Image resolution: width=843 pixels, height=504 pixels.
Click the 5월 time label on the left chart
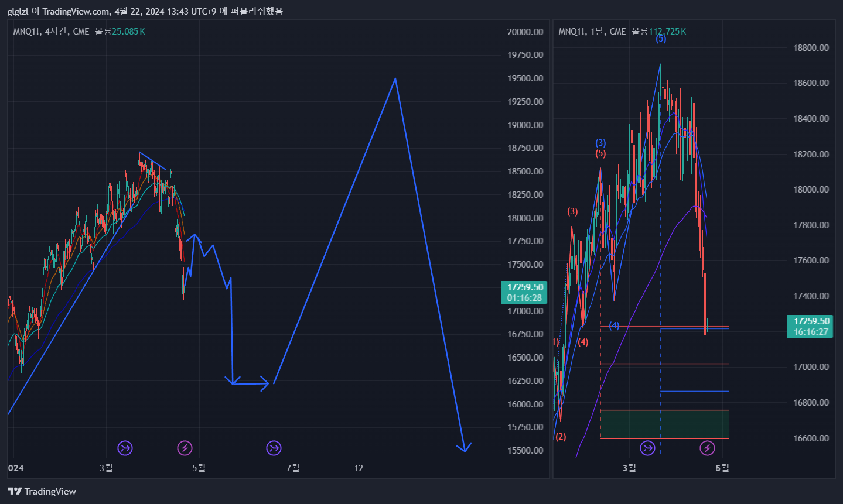(199, 468)
